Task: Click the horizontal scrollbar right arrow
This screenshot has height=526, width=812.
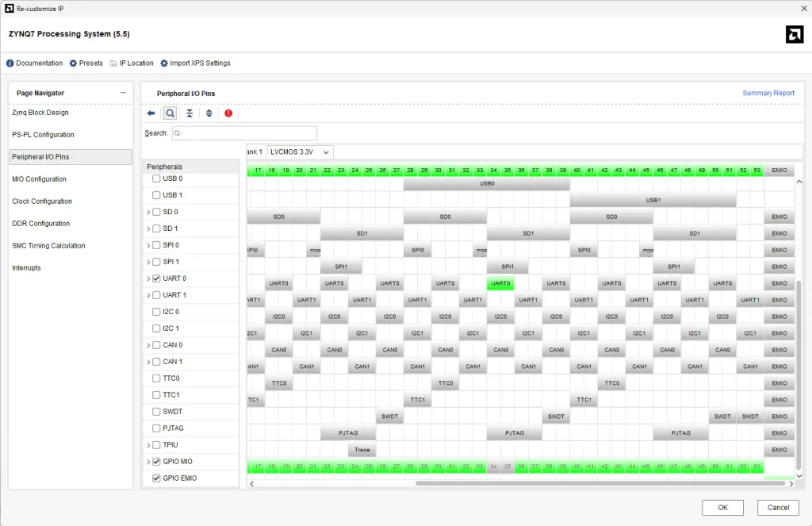Action: click(x=791, y=483)
